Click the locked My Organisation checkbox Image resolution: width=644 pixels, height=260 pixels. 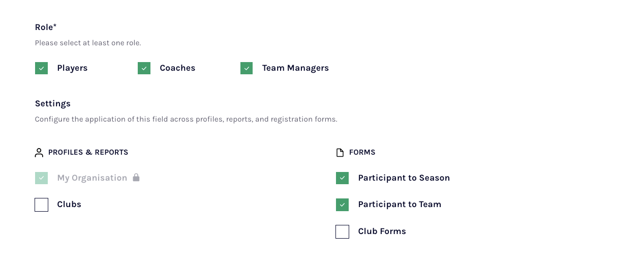[x=41, y=178]
